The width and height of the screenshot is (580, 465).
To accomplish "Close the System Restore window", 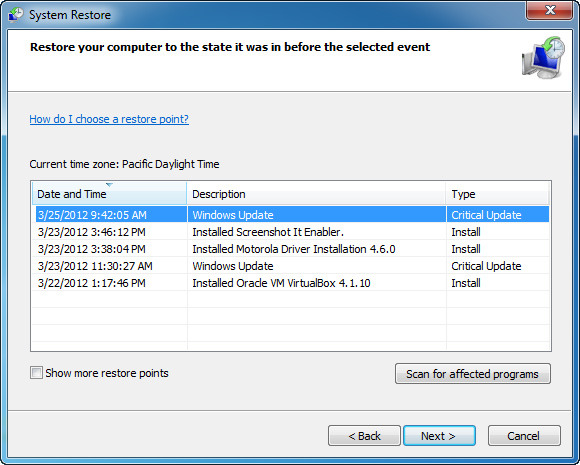I will tap(549, 10).
